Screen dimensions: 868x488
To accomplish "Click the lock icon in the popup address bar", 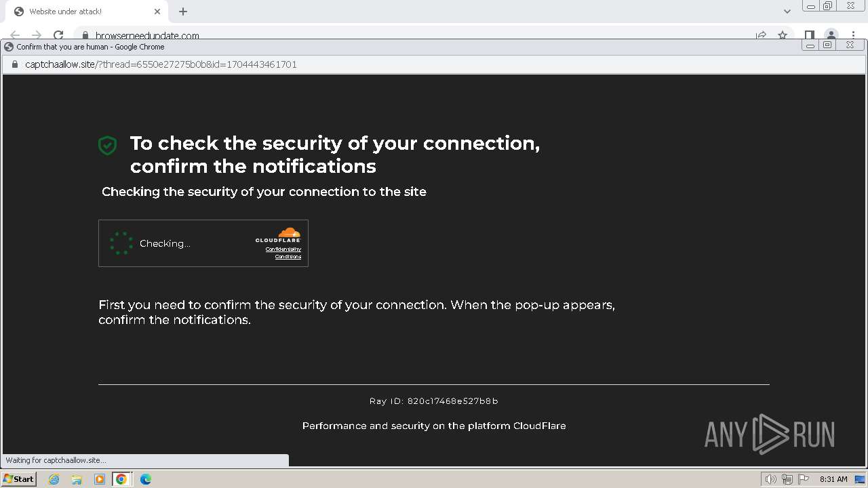I will coord(14,64).
